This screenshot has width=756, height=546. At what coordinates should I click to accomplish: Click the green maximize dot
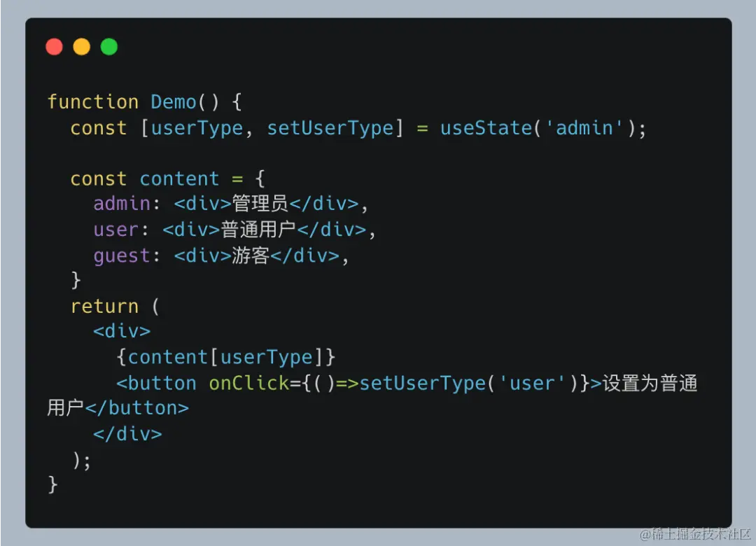[x=109, y=47]
